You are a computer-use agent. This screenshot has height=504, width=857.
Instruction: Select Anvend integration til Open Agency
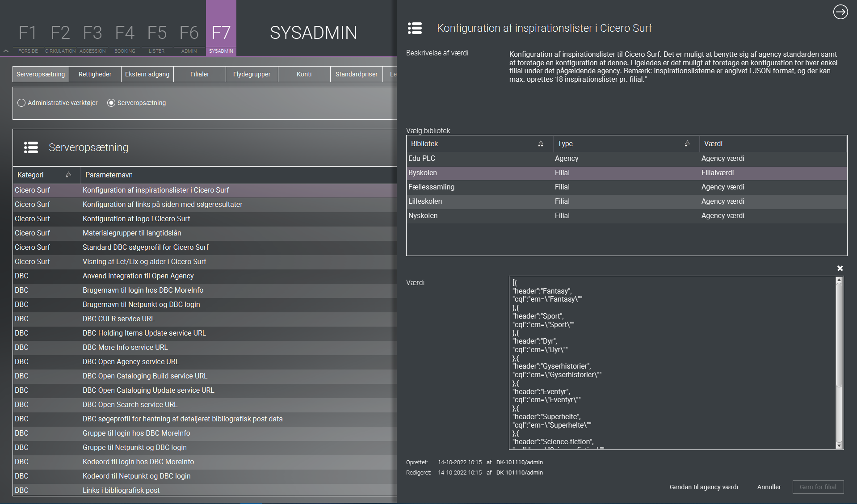(x=205, y=276)
